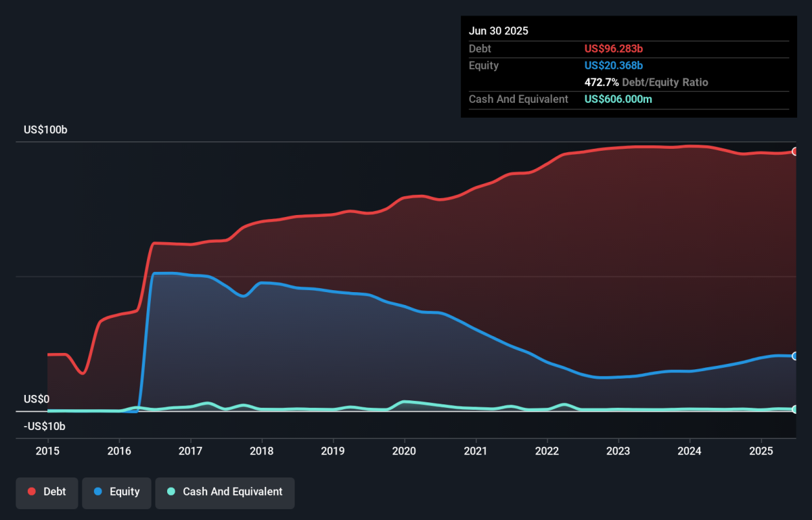This screenshot has height=520, width=812.
Task: Toggle the Equity series in legend
Action: tap(116, 492)
